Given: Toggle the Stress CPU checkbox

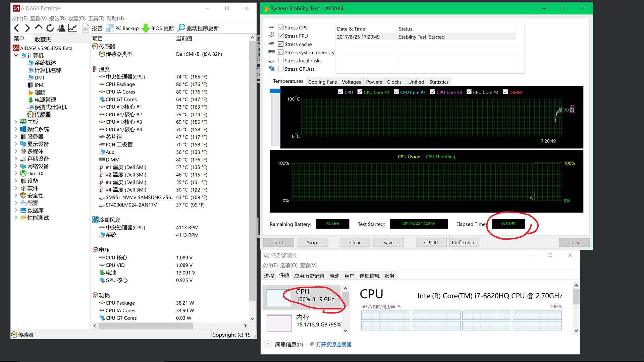Looking at the screenshot, I should tap(280, 27).
